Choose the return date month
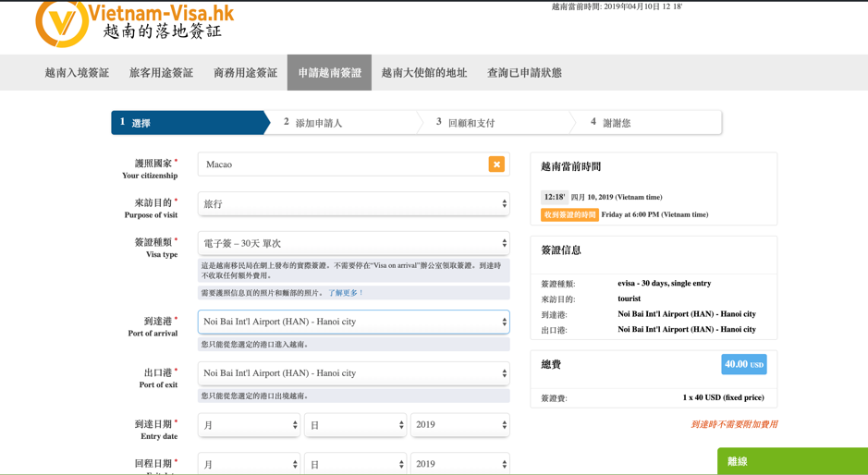 click(x=249, y=464)
